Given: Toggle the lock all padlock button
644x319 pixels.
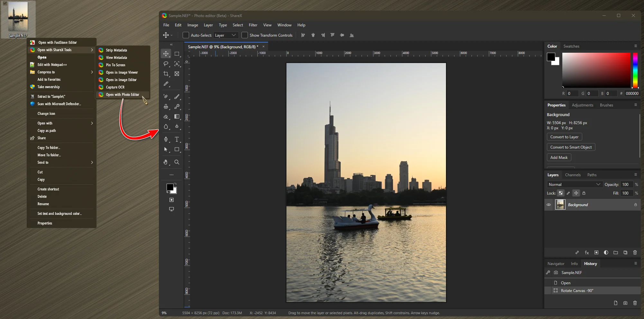Looking at the screenshot, I should tap(584, 193).
